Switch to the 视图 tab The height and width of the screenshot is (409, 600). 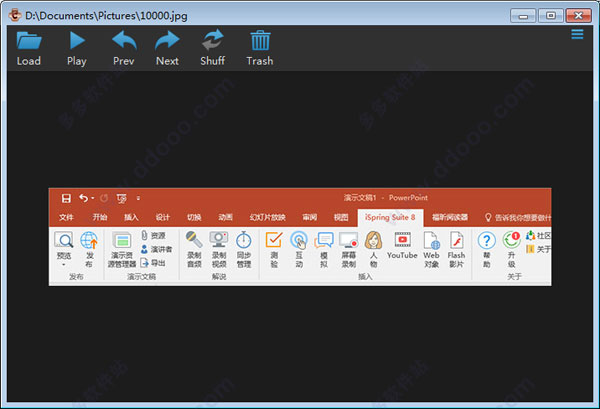point(341,217)
